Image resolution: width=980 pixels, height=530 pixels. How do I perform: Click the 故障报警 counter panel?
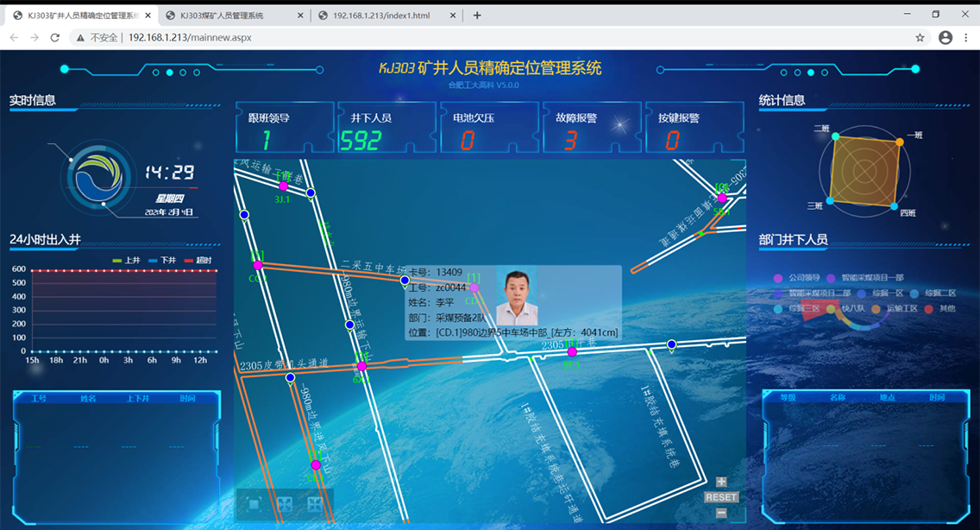pos(592,128)
